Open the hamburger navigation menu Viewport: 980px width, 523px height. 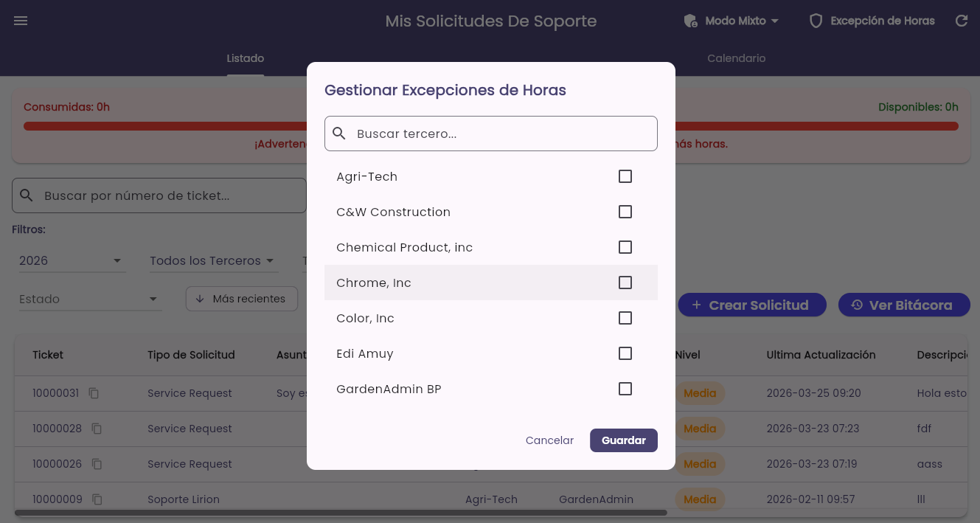coord(21,21)
